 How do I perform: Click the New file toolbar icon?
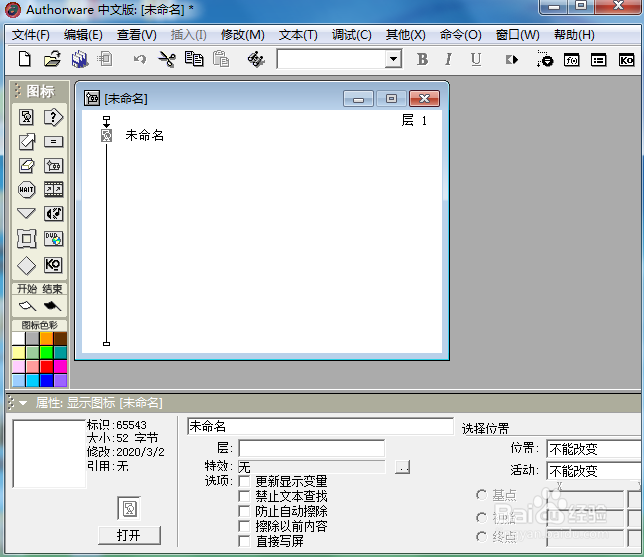[25, 60]
